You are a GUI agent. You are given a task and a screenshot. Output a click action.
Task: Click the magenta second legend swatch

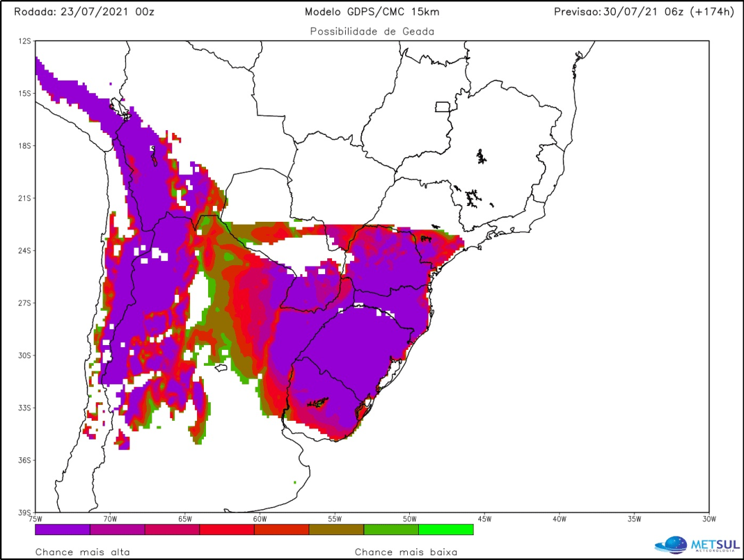(x=117, y=530)
